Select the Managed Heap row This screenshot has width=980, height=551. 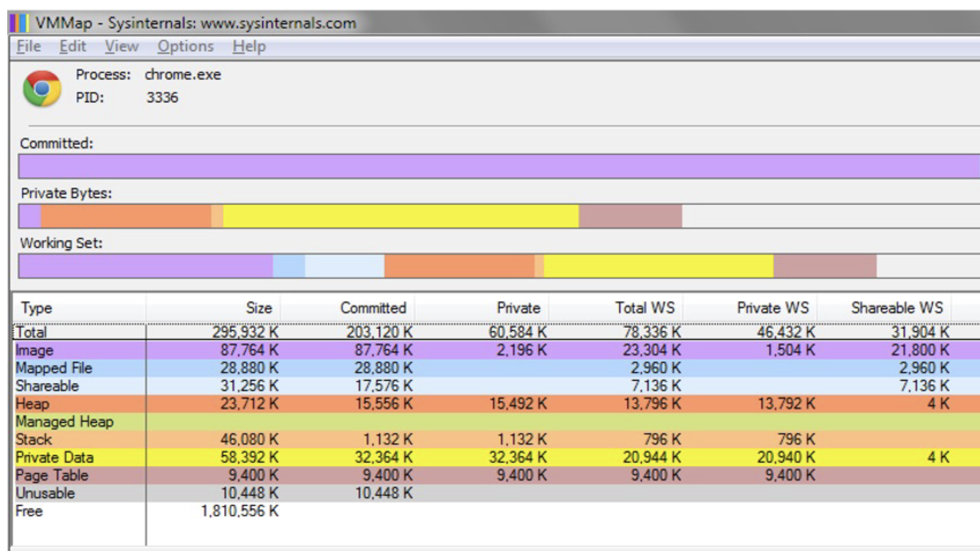click(496, 422)
